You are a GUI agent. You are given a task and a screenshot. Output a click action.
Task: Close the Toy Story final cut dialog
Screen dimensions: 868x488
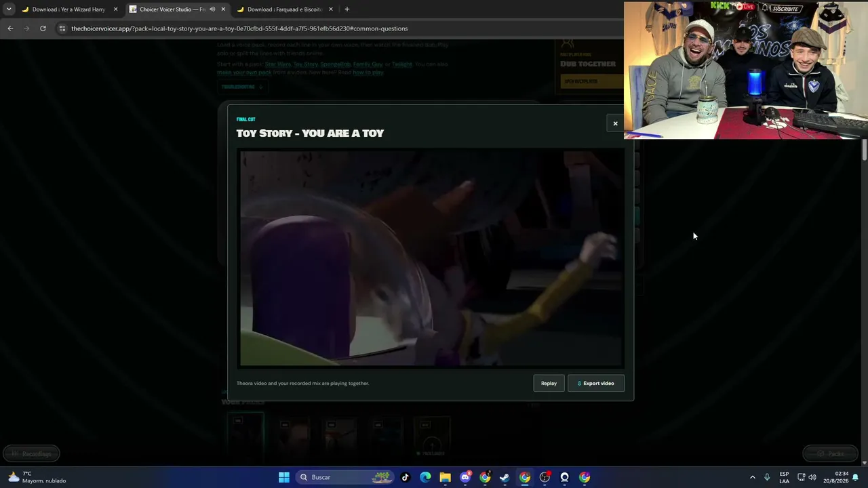[x=615, y=123]
